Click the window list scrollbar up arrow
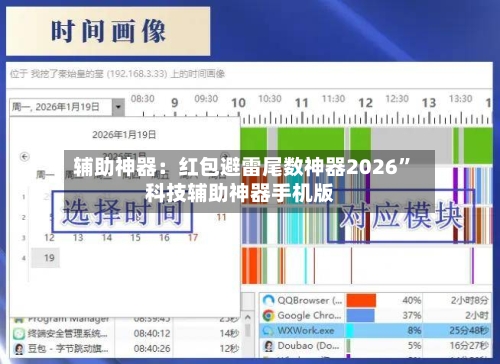The height and width of the screenshot is (364, 500). click(248, 317)
